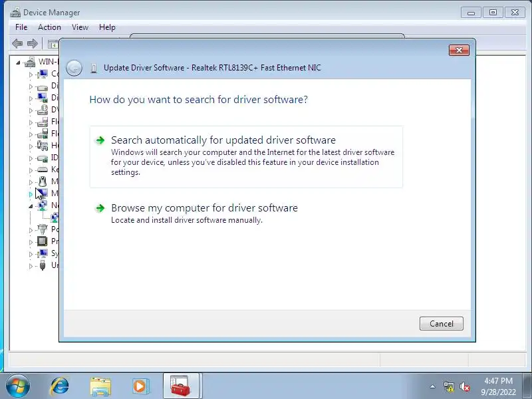Collapse the WIN- computer root node
This screenshot has height=399, width=532.
point(18,63)
